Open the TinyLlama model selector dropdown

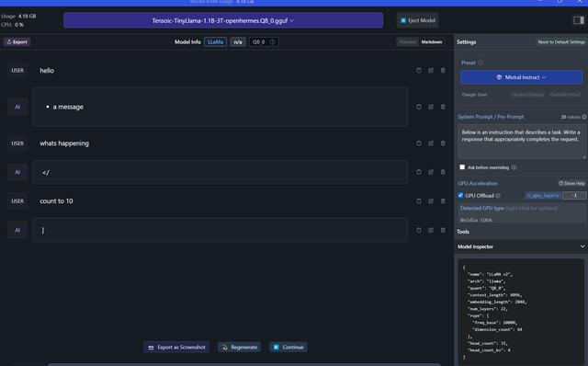(223, 20)
